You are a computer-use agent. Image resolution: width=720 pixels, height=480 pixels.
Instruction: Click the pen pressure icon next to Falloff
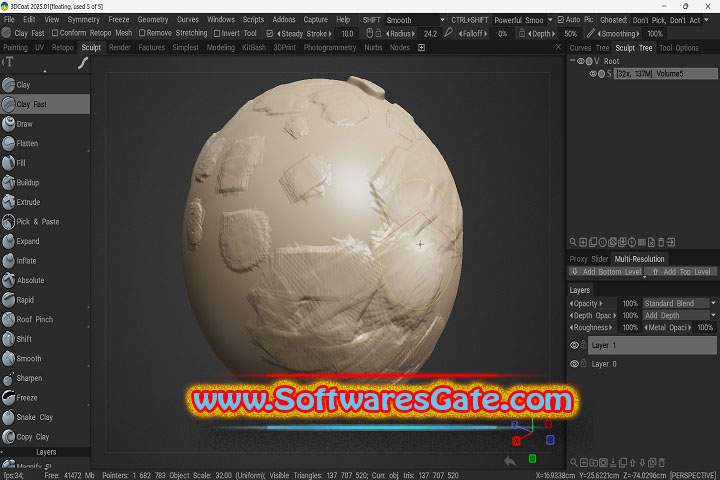pyautogui.click(x=449, y=33)
